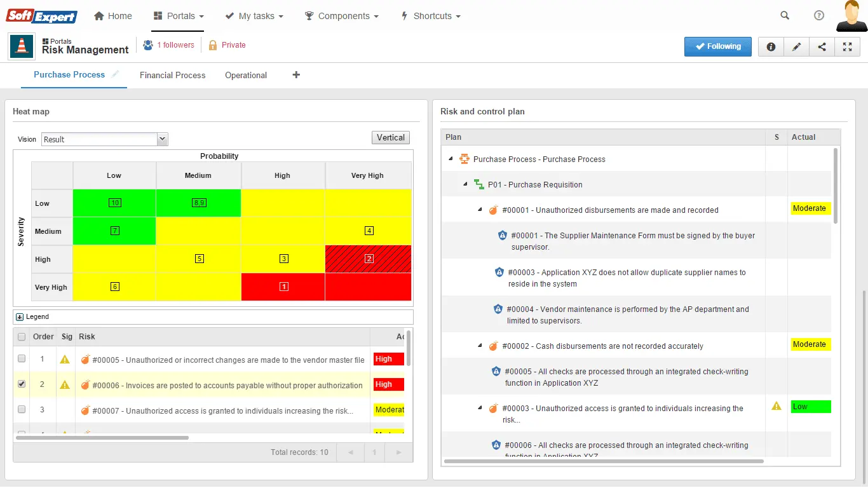868x488 pixels.
Task: Click the Following button
Action: (x=717, y=46)
